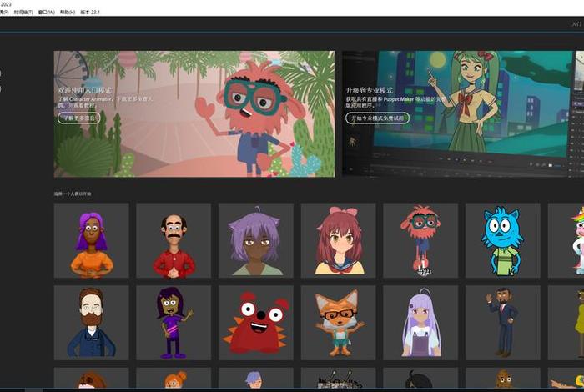Click the 了解更多信息 button on welcome banner
Viewport: 584px width, 392px height.
coord(79,118)
